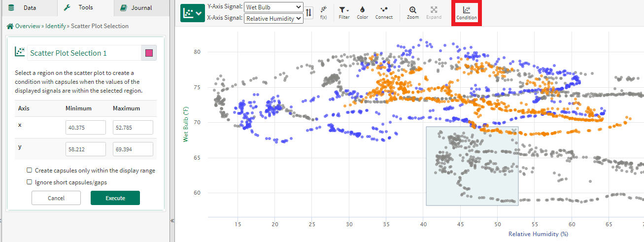Open the Filter tool
This screenshot has width=644, height=242.
(344, 13)
